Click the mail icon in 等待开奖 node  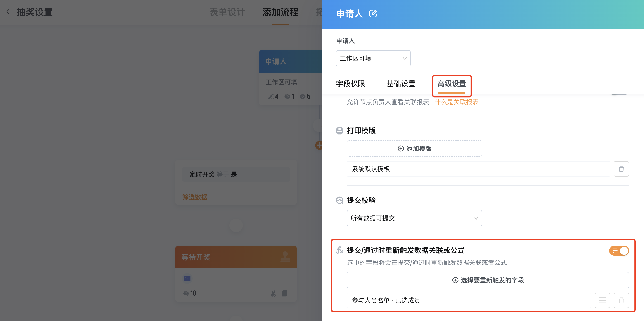187,278
